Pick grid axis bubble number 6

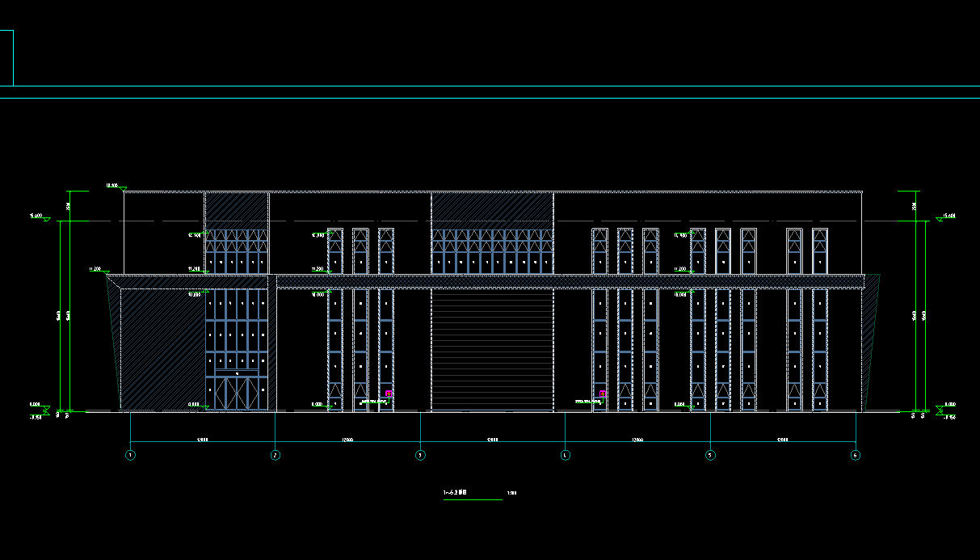coord(856,455)
